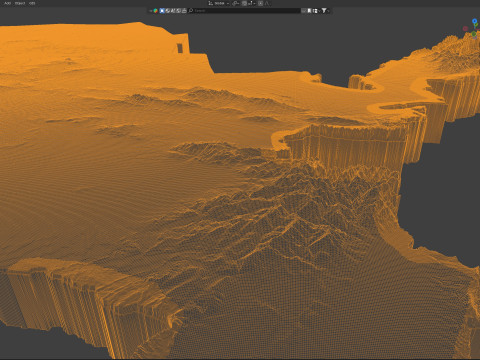The height and width of the screenshot is (360, 480).
Task: Toggle snapping magnet icon
Action: click(x=244, y=3)
